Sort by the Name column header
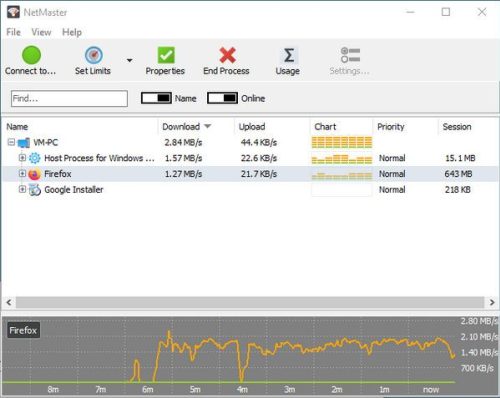This screenshot has height=398, width=500. 17,127
